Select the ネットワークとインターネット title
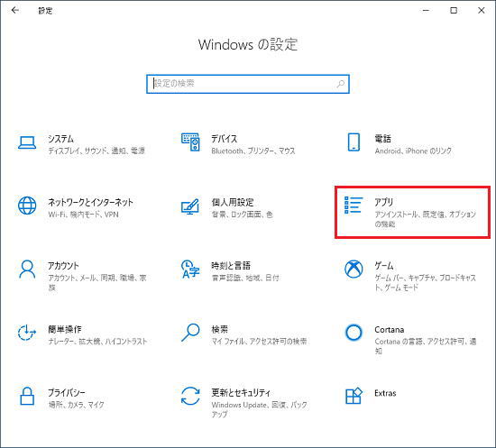Image resolution: width=496 pixels, height=448 pixels. 90,202
